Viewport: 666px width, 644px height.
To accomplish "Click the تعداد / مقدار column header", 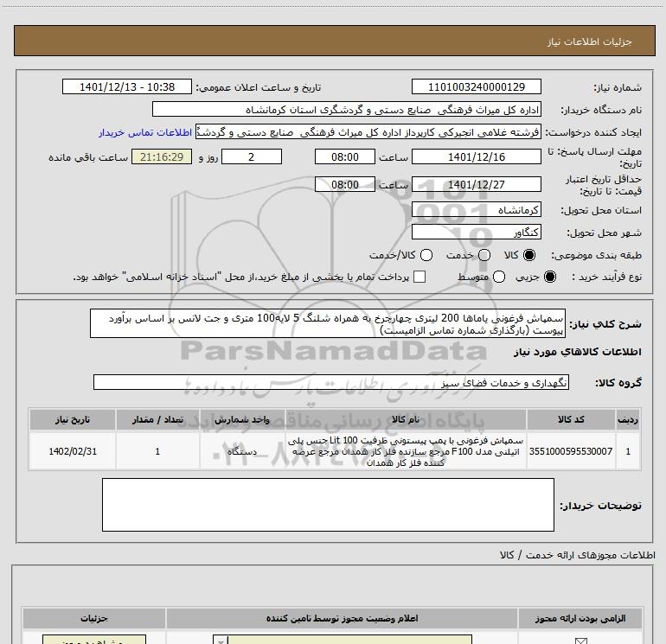I will (157, 419).
